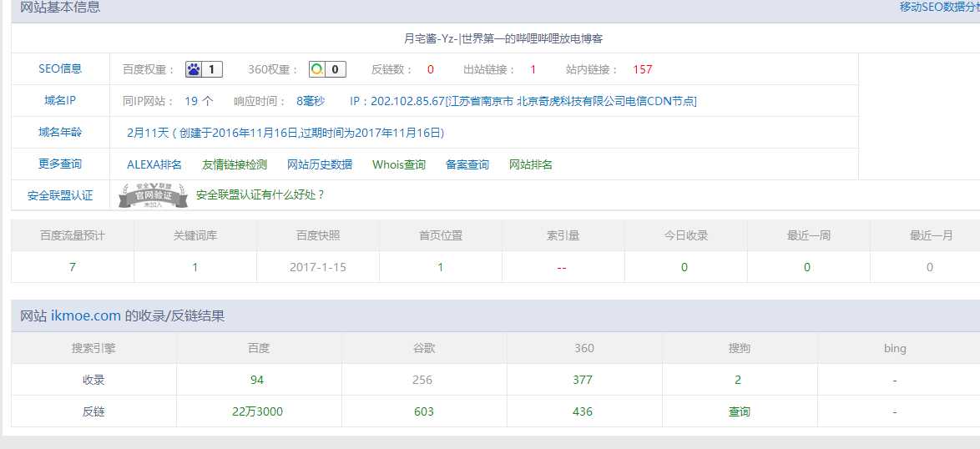Open Whois查询 link
This screenshot has height=449, width=980.
click(x=399, y=165)
